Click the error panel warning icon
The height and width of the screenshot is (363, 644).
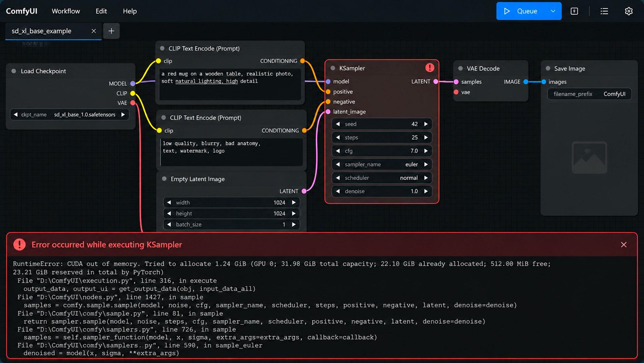(19, 244)
